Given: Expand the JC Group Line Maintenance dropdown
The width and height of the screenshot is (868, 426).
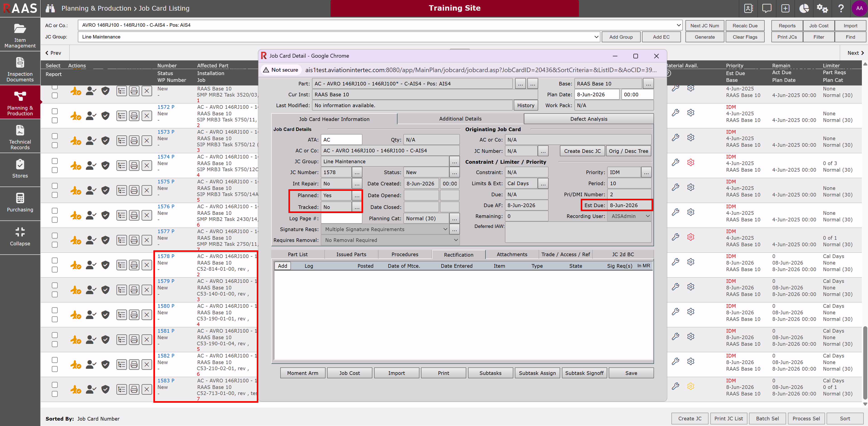Looking at the screenshot, I should tap(339, 37).
